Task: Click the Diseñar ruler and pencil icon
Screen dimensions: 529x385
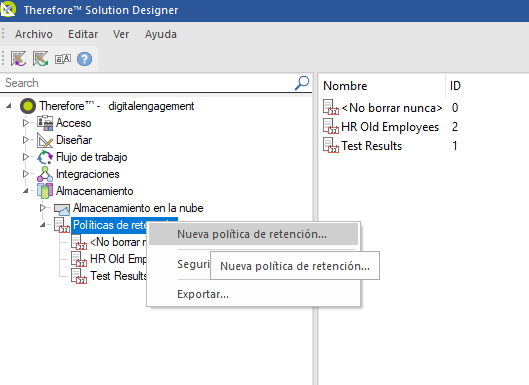Action: 45,140
